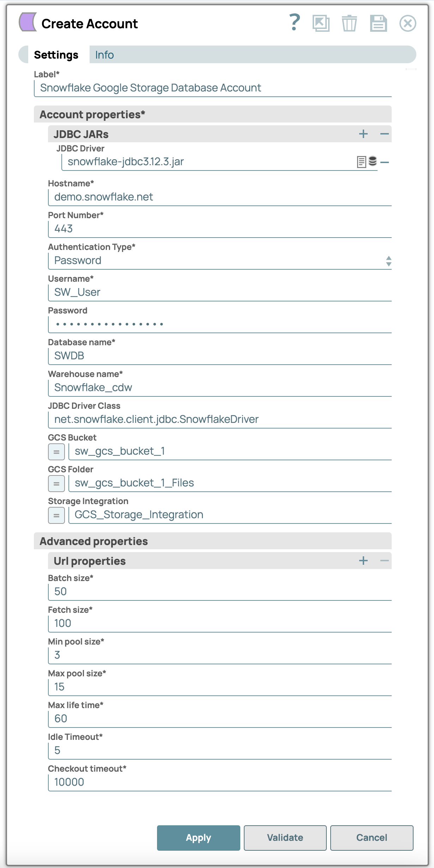This screenshot has height=868, width=434.
Task: Add another JDBC JAR with the plus icon
Action: coord(363,134)
